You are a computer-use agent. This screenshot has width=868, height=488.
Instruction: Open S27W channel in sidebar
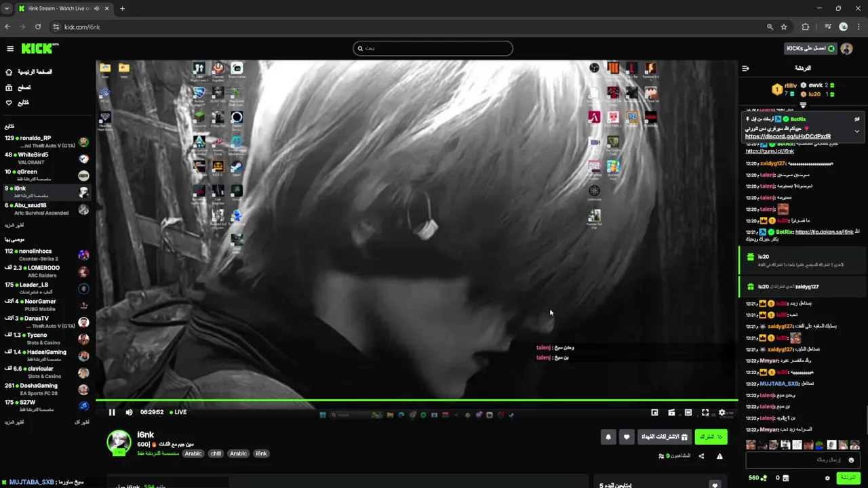point(46,405)
